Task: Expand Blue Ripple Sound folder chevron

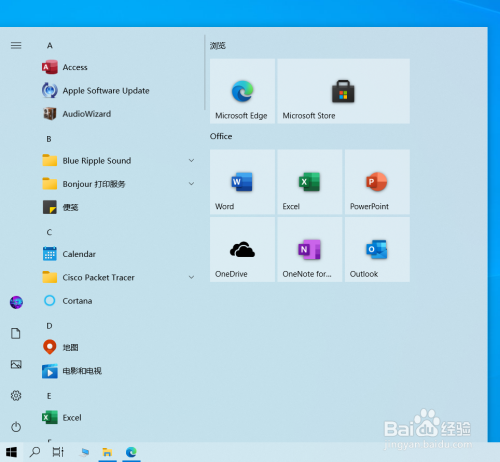Action: coord(191,161)
